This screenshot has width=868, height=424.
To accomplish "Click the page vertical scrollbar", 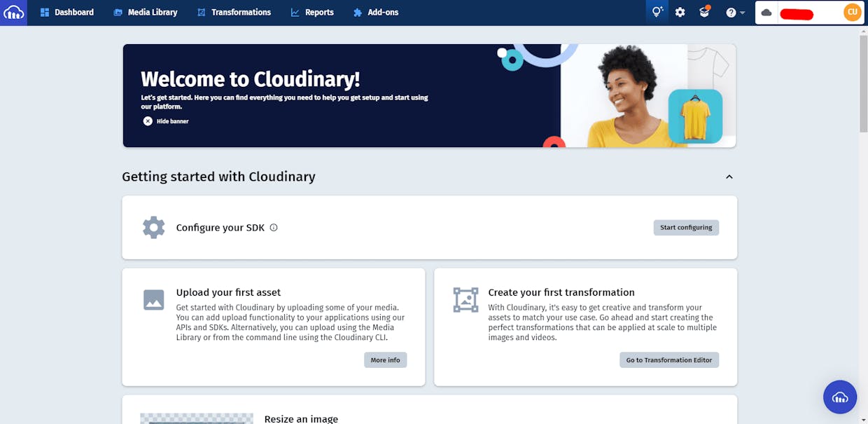I will pyautogui.click(x=863, y=84).
